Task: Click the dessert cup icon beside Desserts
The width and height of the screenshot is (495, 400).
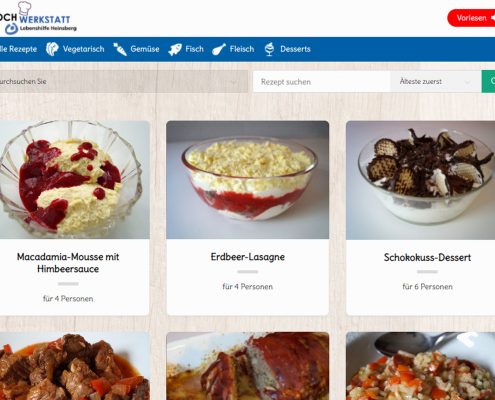Action: tap(269, 49)
